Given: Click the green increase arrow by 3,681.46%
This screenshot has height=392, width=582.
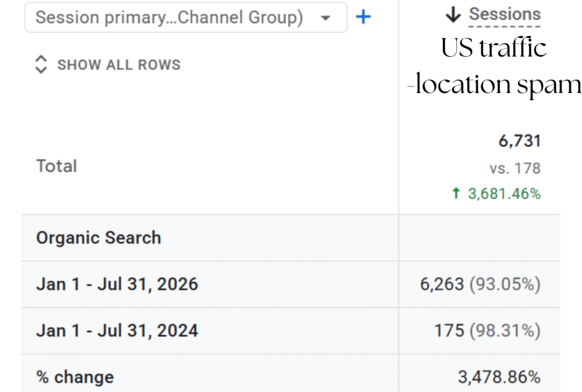Looking at the screenshot, I should (x=456, y=193).
